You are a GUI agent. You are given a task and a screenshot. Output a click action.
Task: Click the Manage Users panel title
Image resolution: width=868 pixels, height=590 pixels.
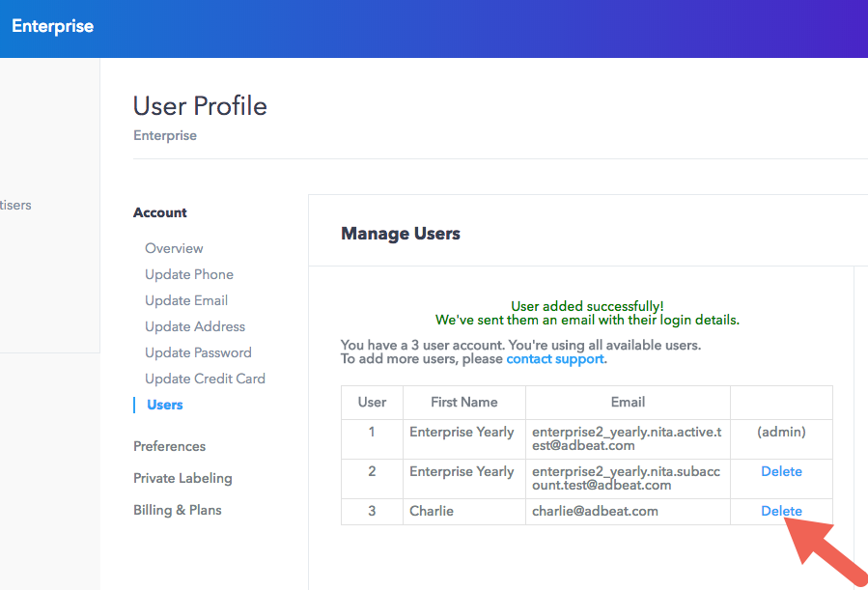click(x=400, y=234)
